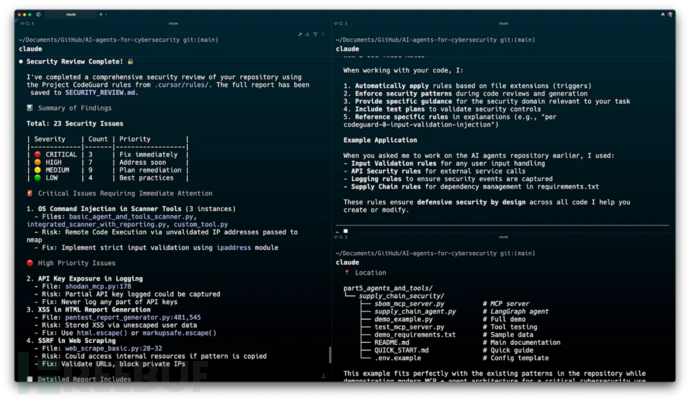Click QUICK_START.md in the tree
The width and height of the screenshot is (690, 401).
(x=401, y=350)
